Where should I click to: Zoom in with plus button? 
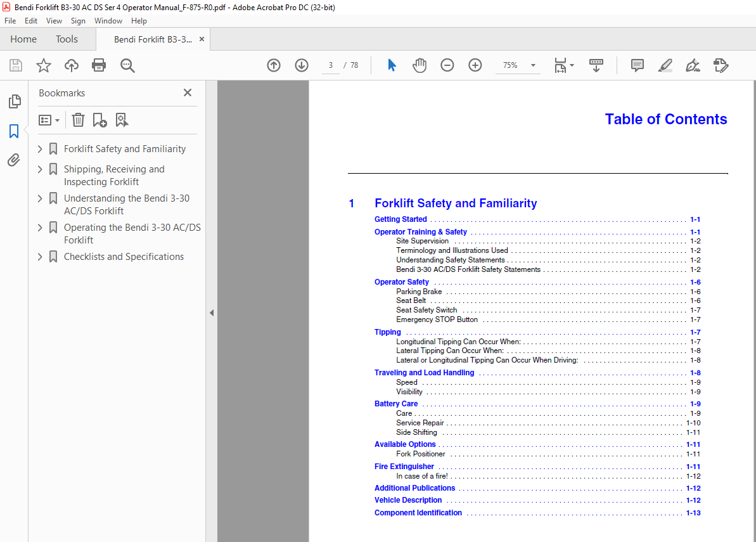[475, 65]
